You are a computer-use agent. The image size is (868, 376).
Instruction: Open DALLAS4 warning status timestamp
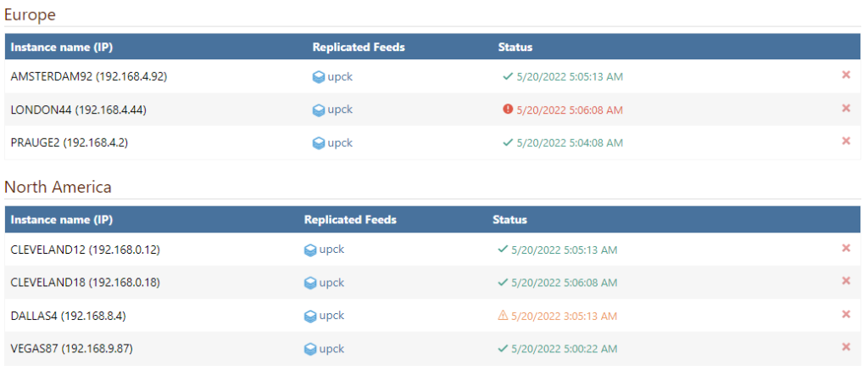564,316
